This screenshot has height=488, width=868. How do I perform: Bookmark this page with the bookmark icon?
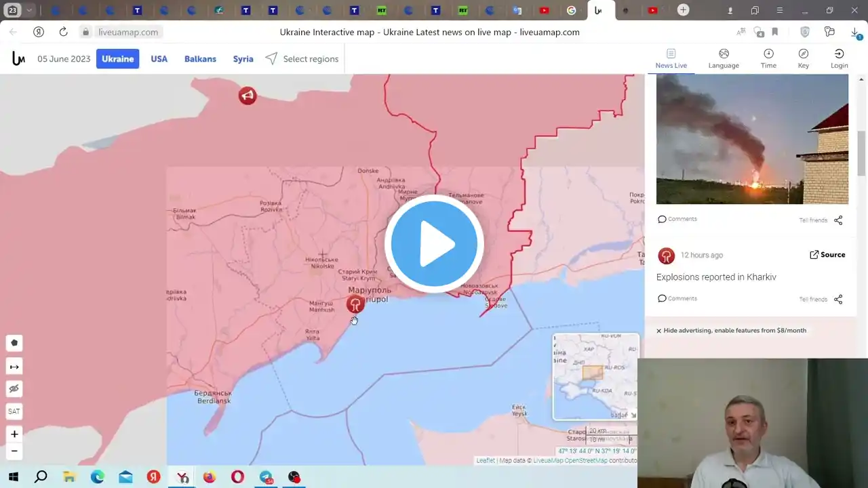(x=775, y=32)
